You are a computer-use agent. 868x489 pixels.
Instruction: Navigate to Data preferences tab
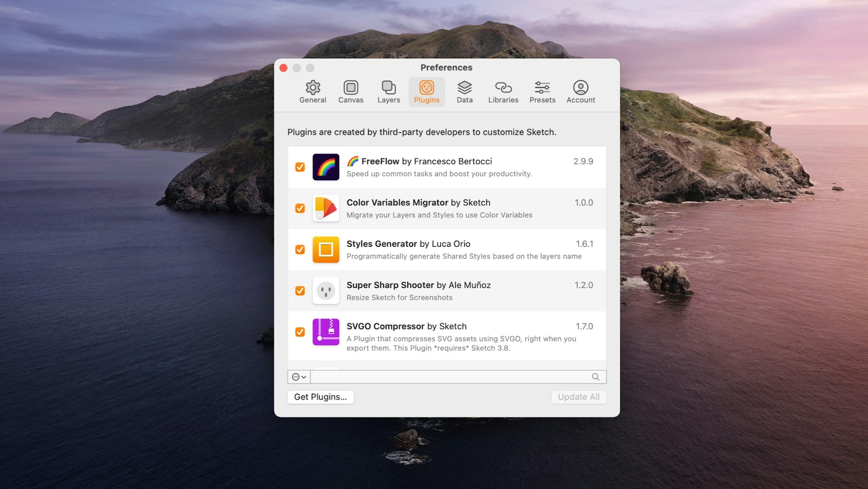coord(464,91)
